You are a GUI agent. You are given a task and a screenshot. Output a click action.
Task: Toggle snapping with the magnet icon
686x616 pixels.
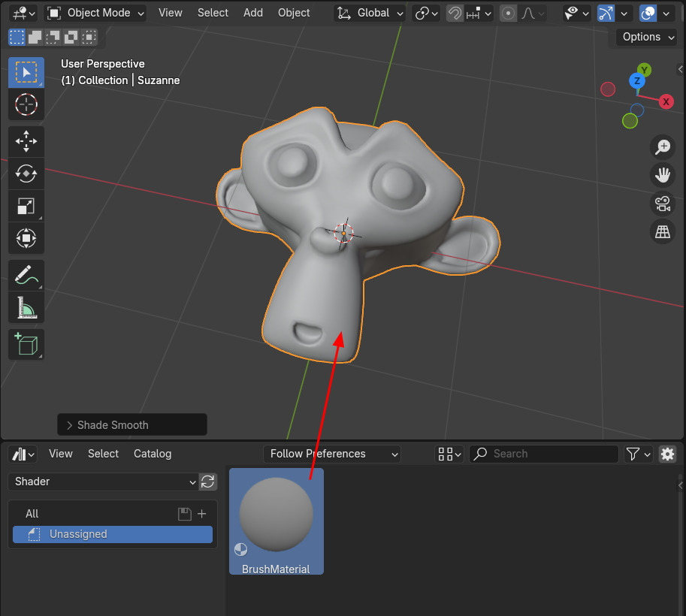(x=455, y=14)
